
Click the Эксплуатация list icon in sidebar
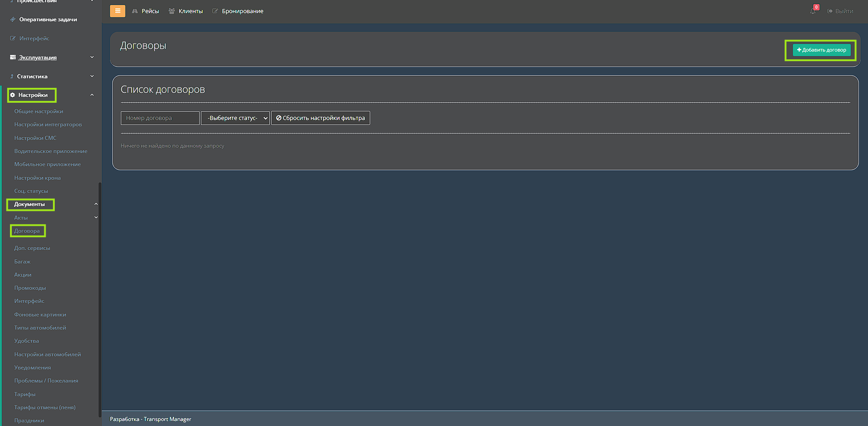pos(13,57)
